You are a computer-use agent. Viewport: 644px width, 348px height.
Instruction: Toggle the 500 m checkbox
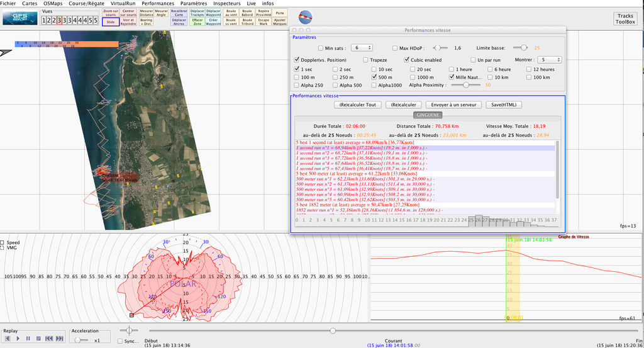pos(374,77)
